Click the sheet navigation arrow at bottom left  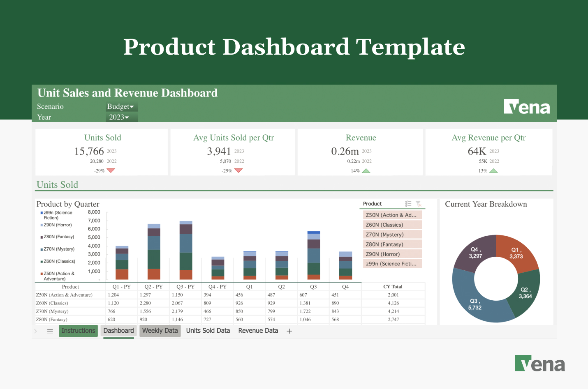tap(35, 331)
